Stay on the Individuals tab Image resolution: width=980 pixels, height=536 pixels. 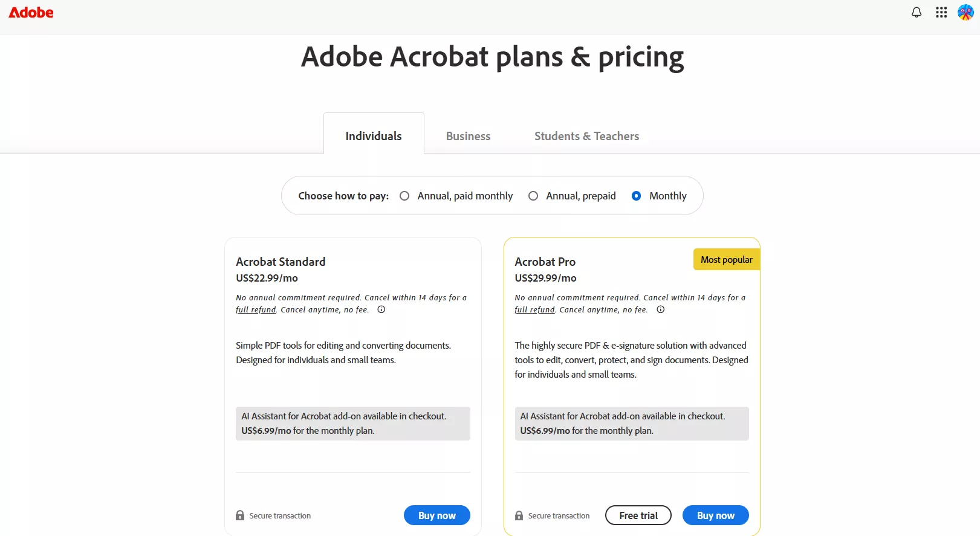click(373, 136)
